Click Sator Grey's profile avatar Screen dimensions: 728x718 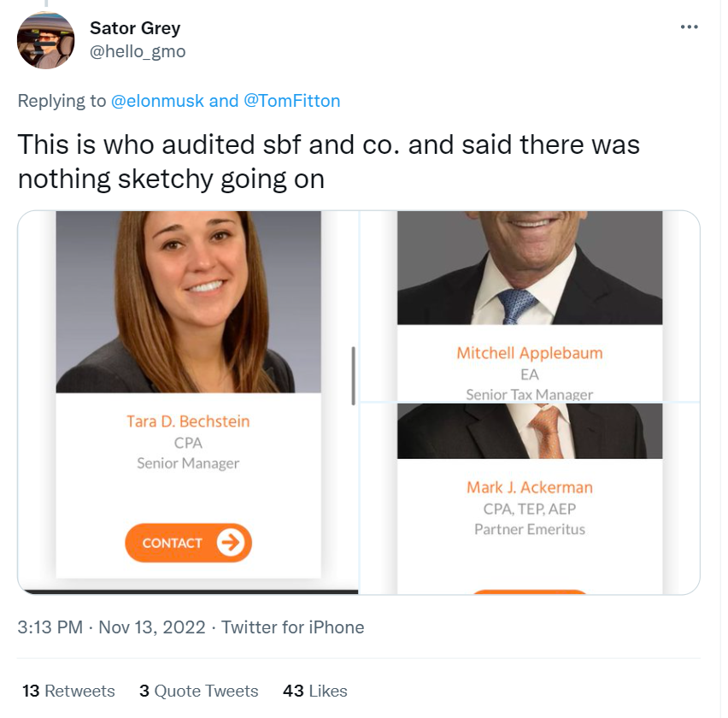46,41
